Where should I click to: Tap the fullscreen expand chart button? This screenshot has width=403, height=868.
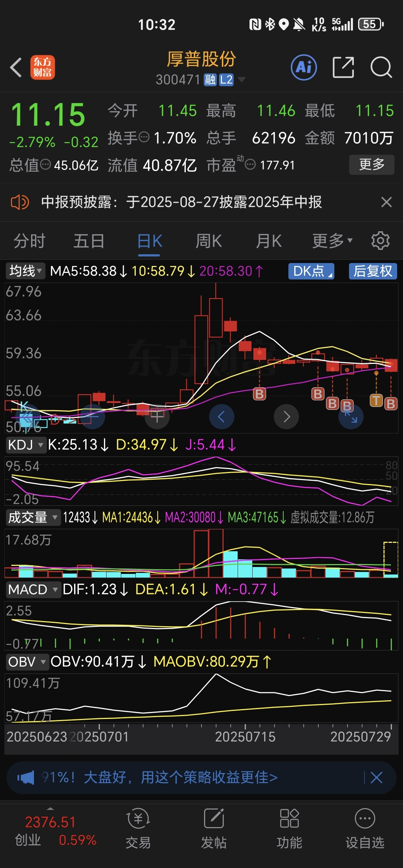tap(351, 416)
